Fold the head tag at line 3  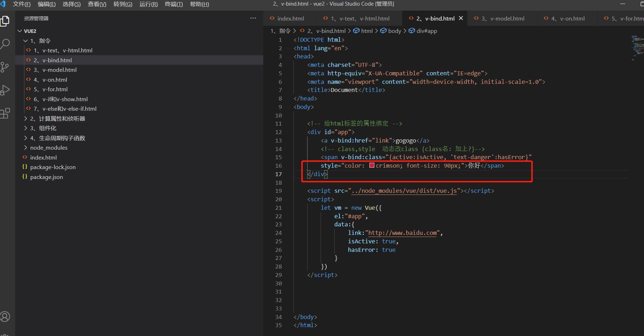point(289,57)
